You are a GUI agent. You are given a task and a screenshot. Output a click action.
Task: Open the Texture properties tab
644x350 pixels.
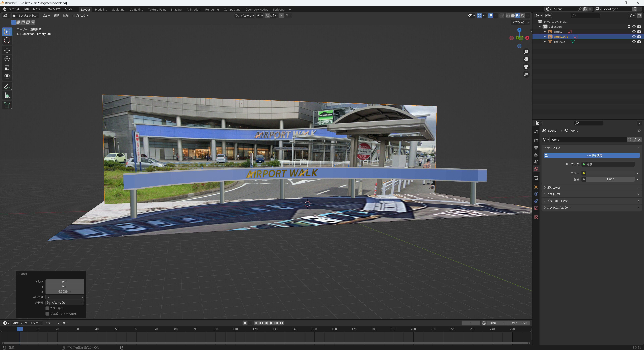point(536,217)
